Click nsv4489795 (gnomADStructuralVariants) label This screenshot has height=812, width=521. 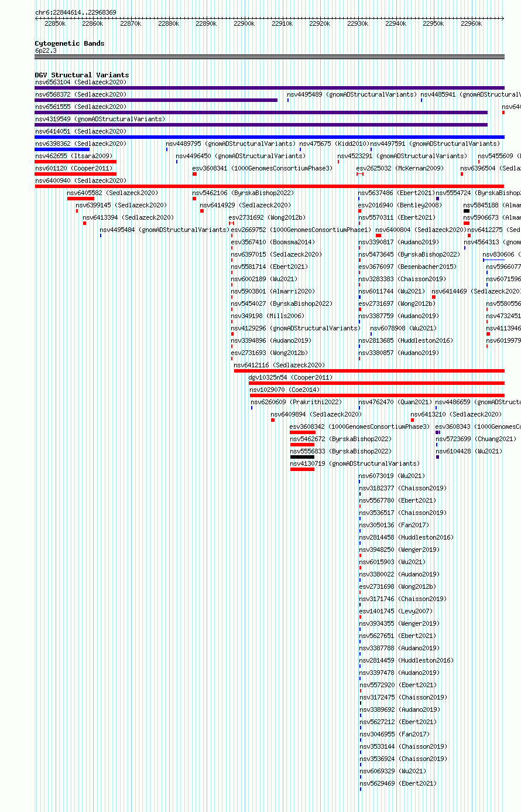231,144
